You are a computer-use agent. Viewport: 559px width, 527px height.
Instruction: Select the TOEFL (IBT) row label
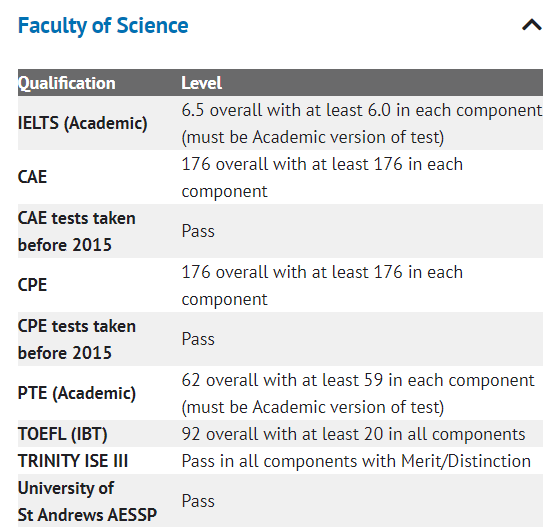[62, 434]
